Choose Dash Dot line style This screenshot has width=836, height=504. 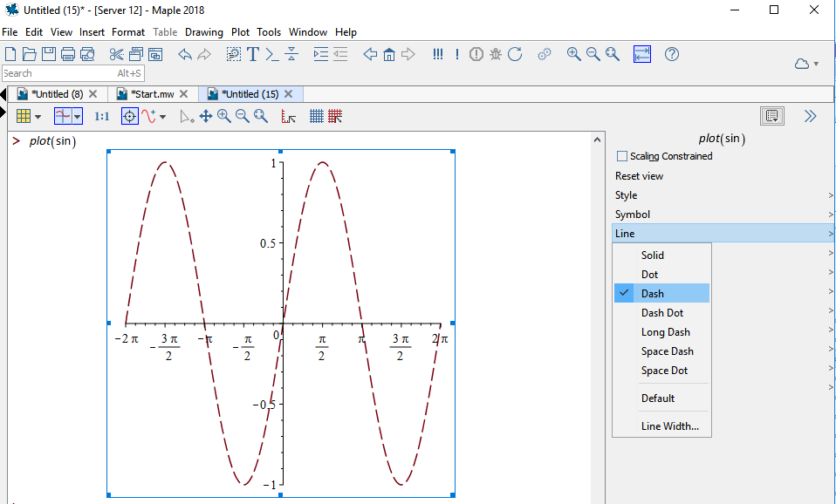pos(661,313)
